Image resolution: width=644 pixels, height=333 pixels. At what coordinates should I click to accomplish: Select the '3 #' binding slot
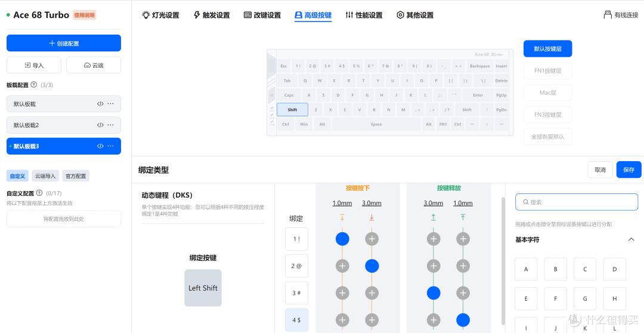(x=296, y=293)
